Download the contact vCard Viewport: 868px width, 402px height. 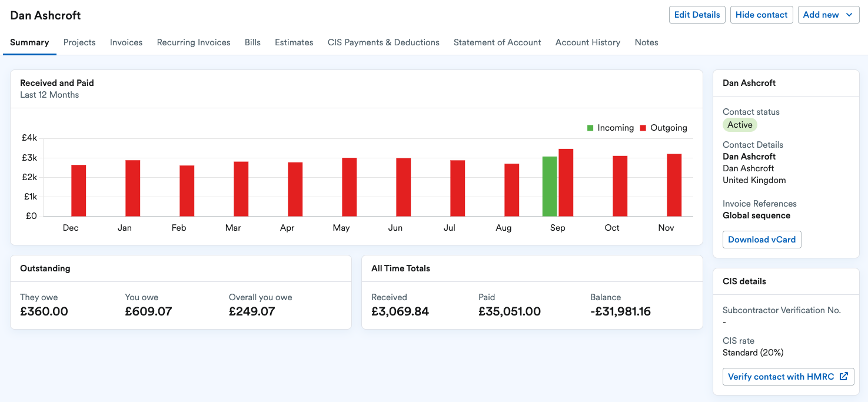click(761, 240)
